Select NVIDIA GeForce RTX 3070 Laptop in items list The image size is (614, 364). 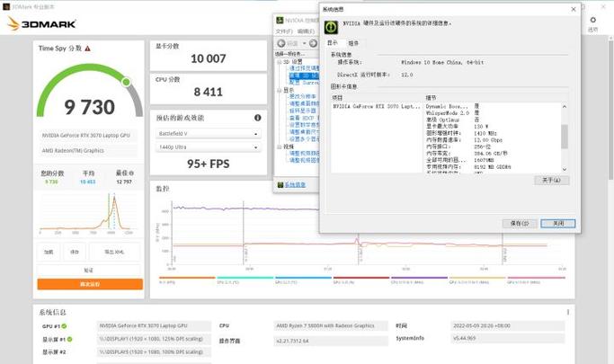pos(377,106)
